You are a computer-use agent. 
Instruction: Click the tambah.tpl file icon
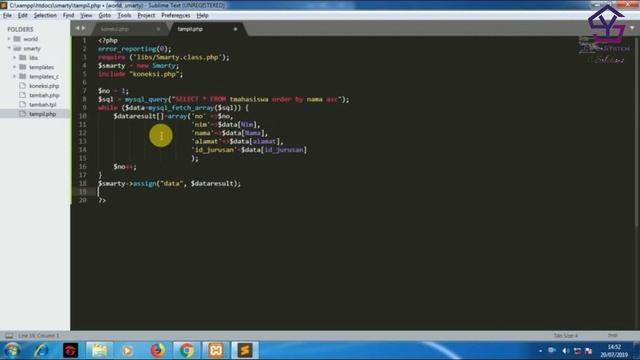click(x=22, y=104)
